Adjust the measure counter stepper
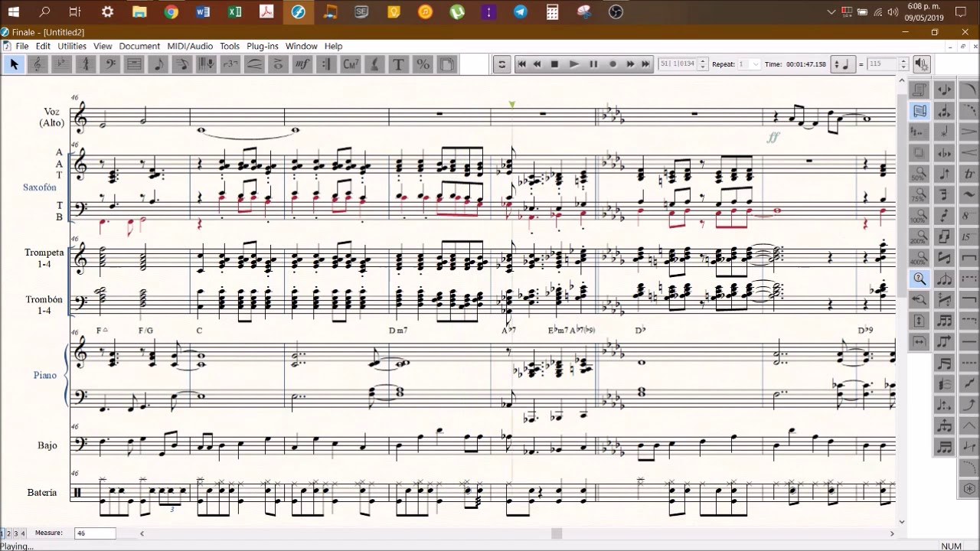 coord(702,64)
